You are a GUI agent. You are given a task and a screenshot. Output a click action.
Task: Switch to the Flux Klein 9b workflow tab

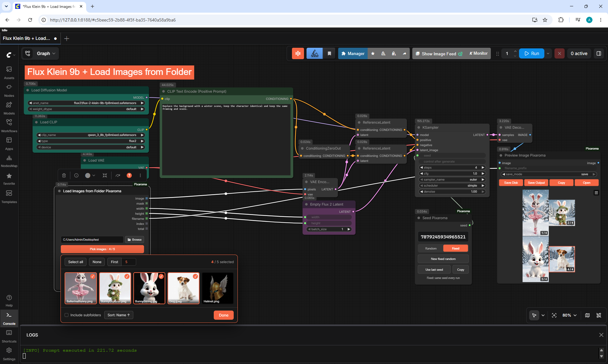coord(30,38)
